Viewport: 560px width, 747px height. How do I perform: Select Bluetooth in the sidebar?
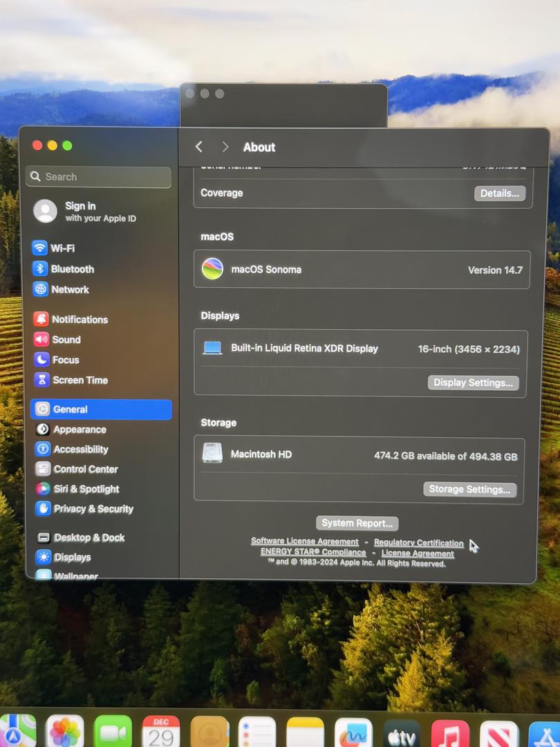coord(72,269)
